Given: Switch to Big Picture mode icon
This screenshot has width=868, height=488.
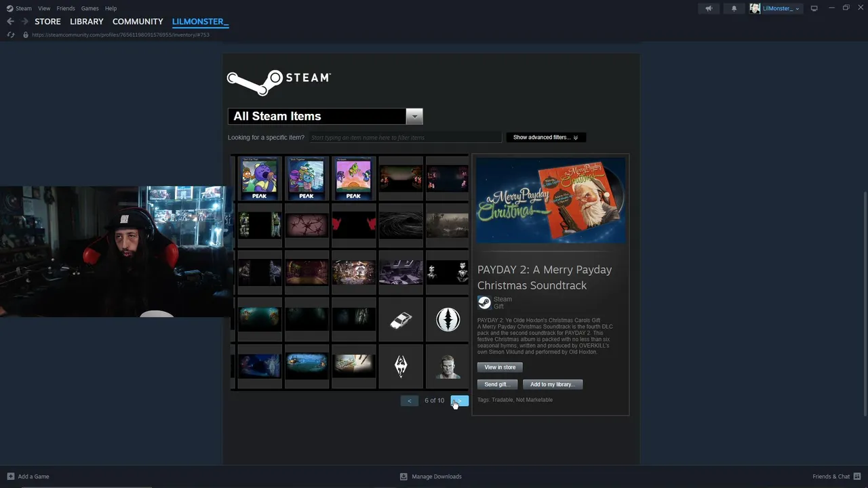Looking at the screenshot, I should 814,8.
